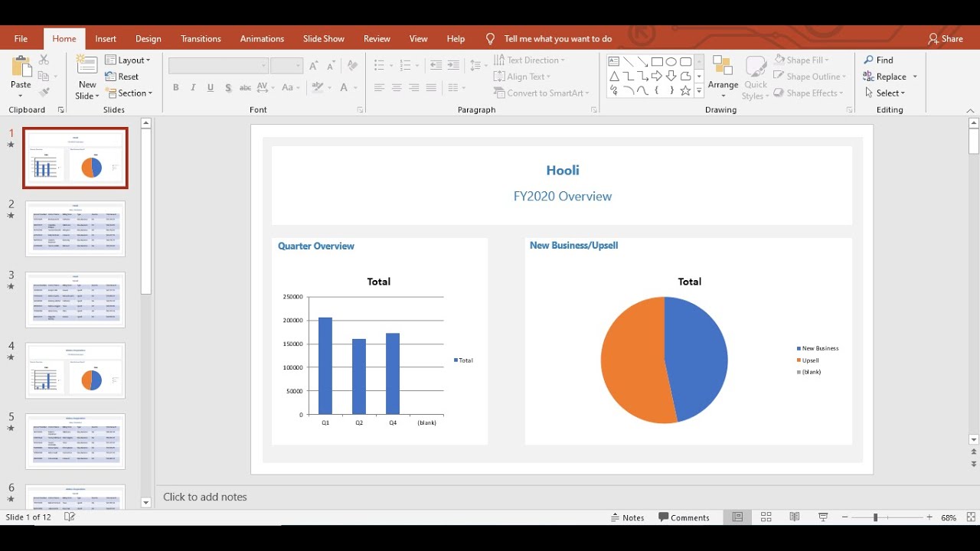Toggle Strikethrough formatting
Image resolution: width=980 pixels, height=551 pixels.
point(246,88)
